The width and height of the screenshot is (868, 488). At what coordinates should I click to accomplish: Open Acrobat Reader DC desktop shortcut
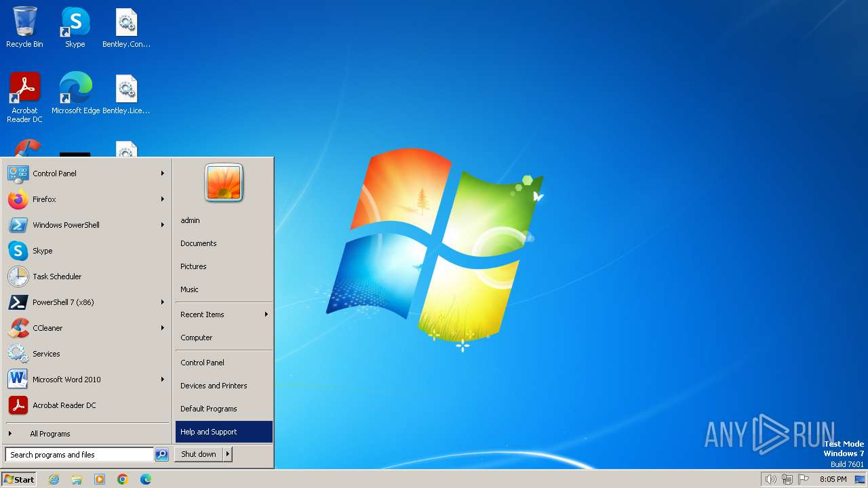coord(24,98)
